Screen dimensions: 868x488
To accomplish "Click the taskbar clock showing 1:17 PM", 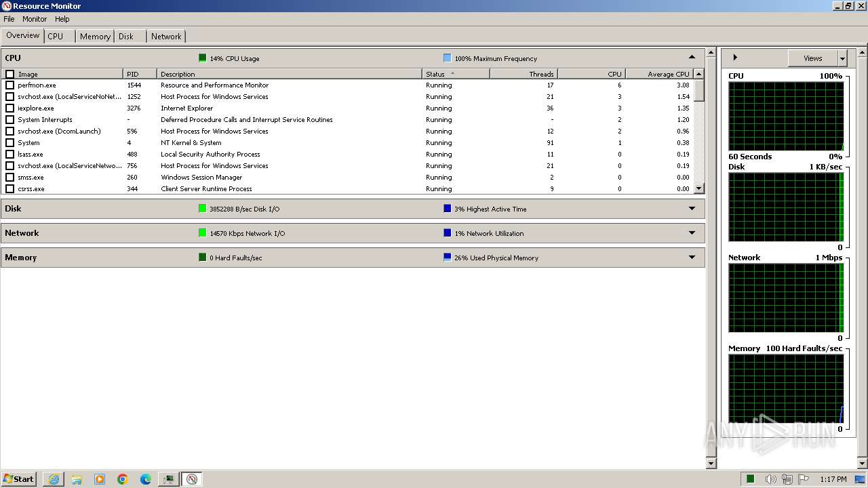I will click(x=833, y=479).
